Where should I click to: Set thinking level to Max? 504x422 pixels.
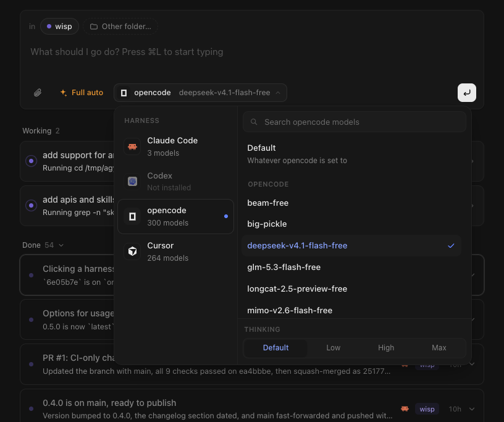click(x=439, y=348)
